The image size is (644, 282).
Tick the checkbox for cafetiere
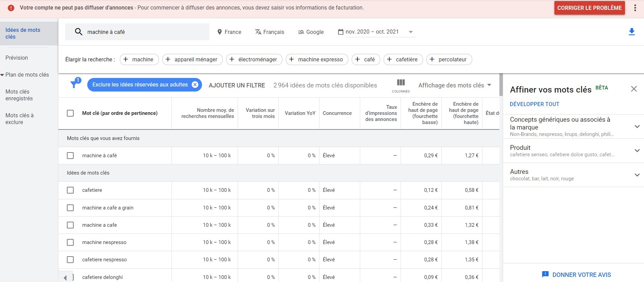pos(70,190)
